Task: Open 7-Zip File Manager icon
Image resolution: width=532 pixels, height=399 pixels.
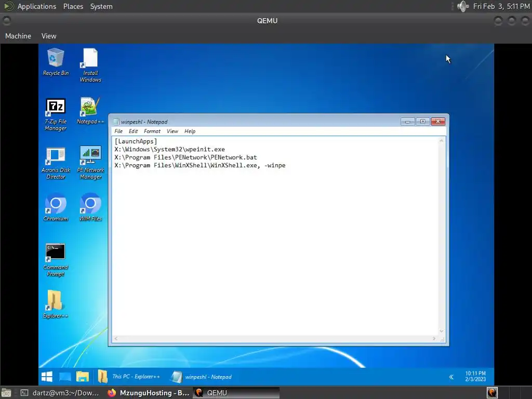Action: 56,114
